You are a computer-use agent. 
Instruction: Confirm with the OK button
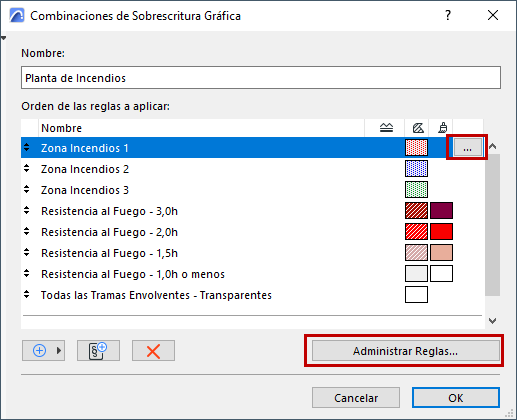click(x=456, y=398)
